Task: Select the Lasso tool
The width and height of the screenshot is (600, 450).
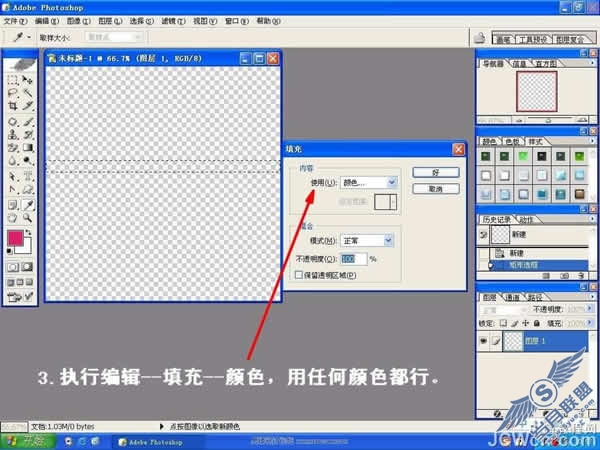Action: click(13, 92)
